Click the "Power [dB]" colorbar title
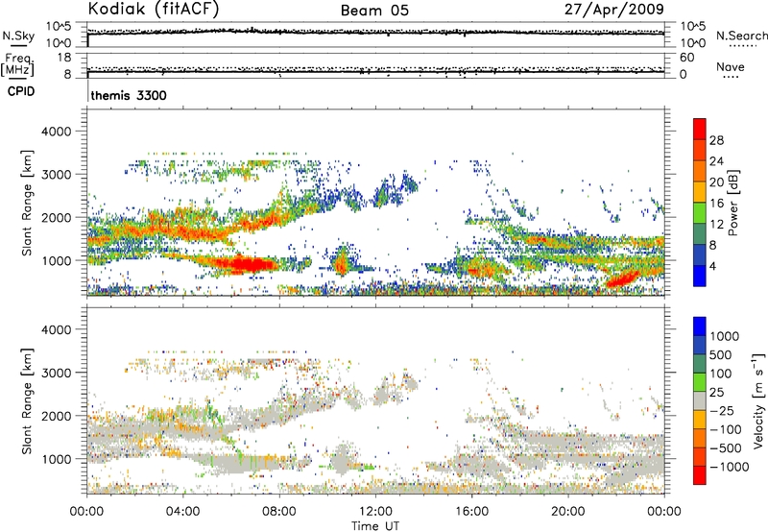This screenshot has height=532, width=768. pyautogui.click(x=732, y=203)
